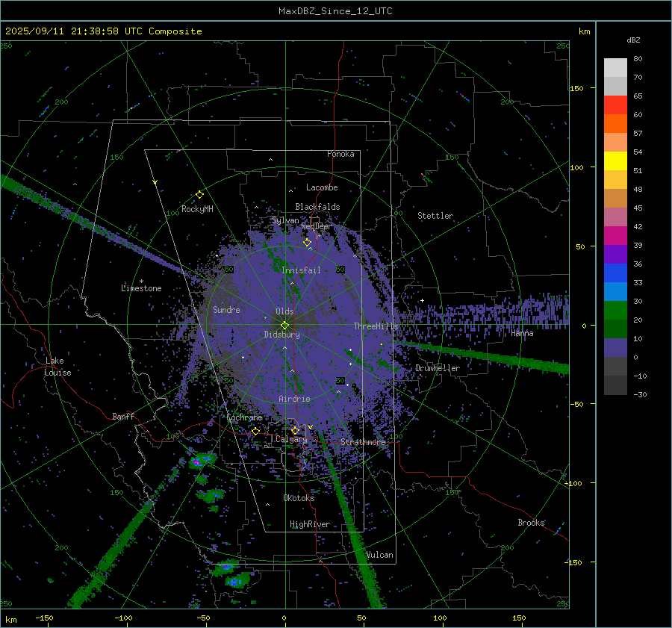Click the Calgary label
Screen dimensions: 672x628
tap(291, 439)
